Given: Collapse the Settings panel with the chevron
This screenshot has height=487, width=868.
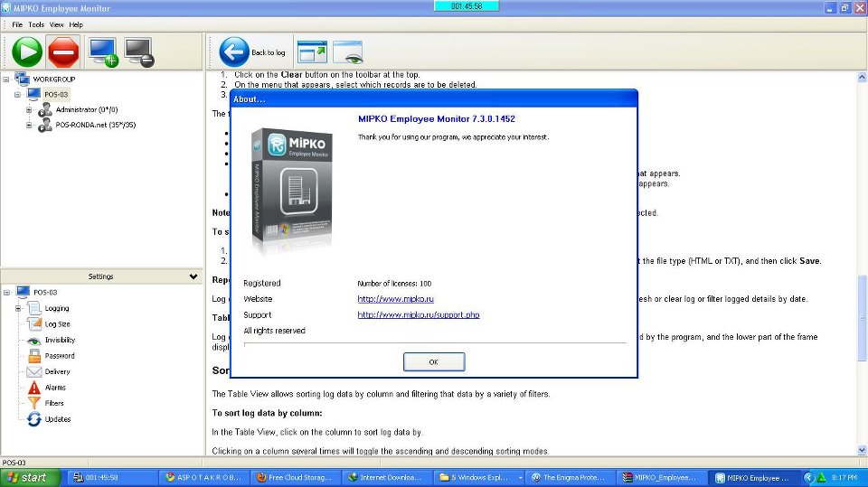Looking at the screenshot, I should point(193,276).
